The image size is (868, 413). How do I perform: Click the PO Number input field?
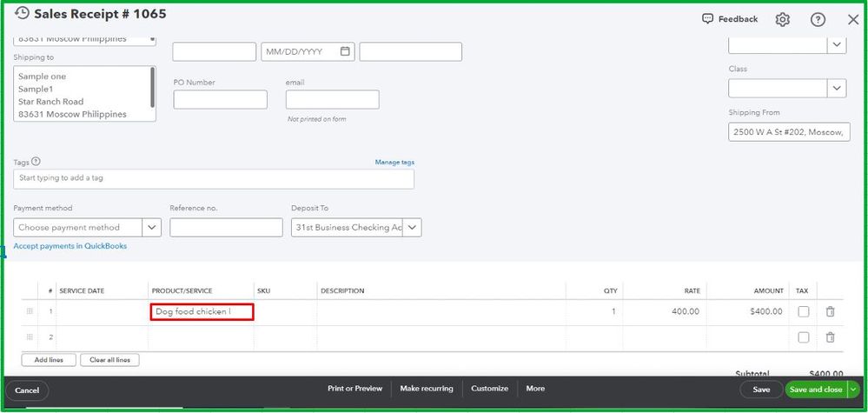point(221,100)
